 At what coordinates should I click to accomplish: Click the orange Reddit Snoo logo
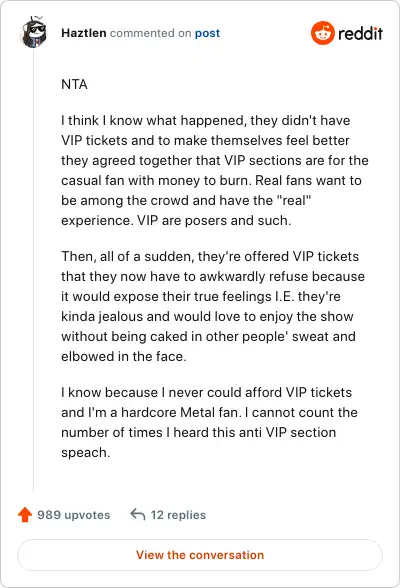click(322, 33)
